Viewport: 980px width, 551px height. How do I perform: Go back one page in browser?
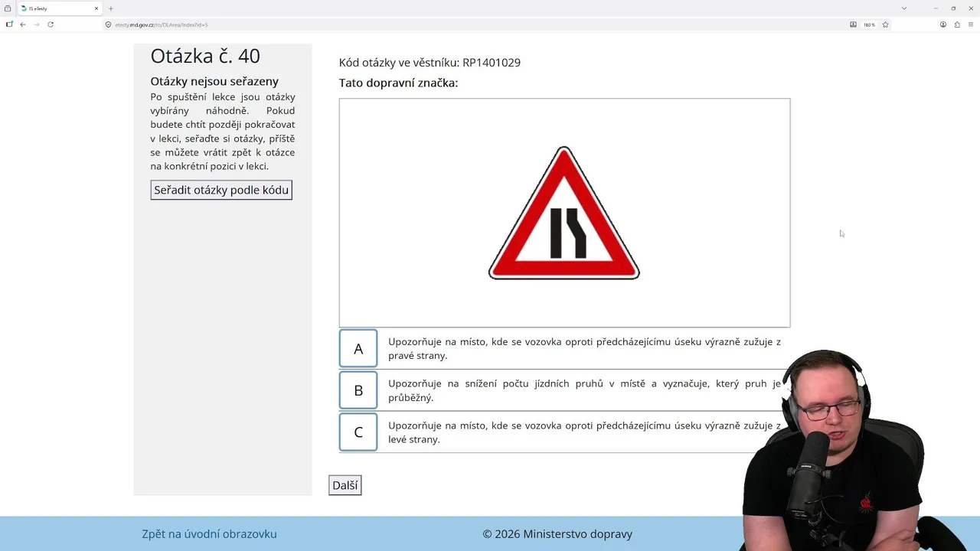click(23, 24)
